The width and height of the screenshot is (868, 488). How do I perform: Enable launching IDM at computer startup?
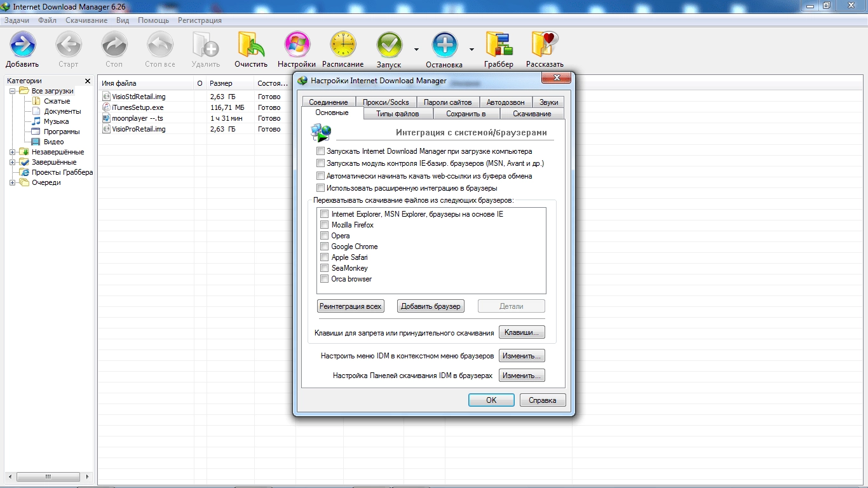click(x=320, y=151)
